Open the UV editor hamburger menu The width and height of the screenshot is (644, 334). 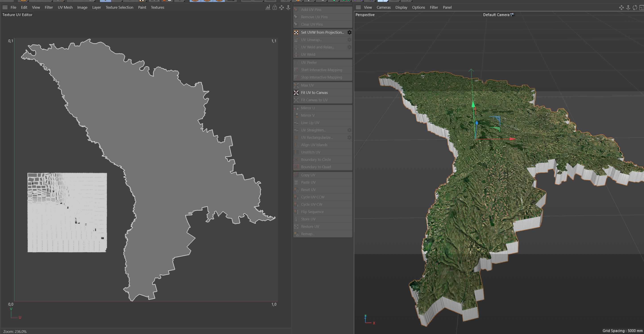(5, 8)
